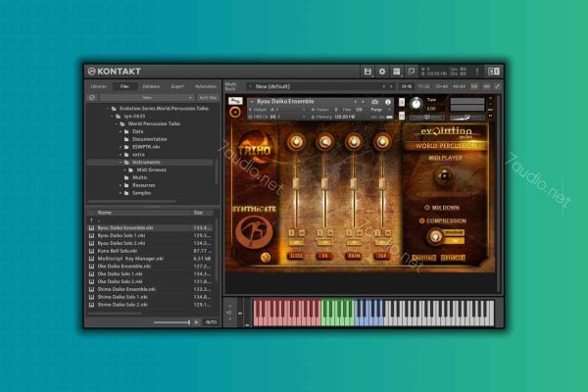The height and width of the screenshot is (392, 588).
Task: Collapse the World Percussion Taiko folder
Action: click(117, 123)
